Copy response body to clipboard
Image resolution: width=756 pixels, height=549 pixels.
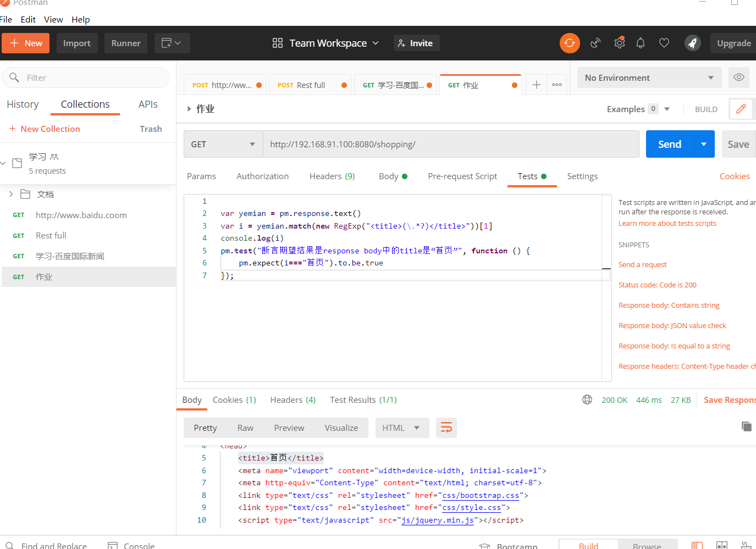pos(746,426)
